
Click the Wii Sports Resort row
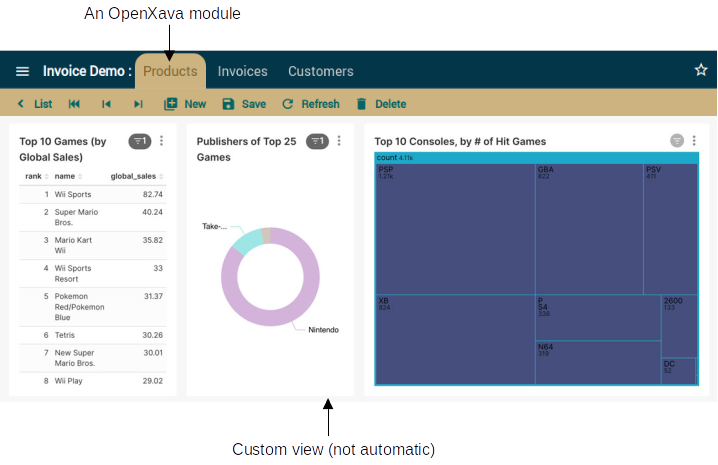coord(92,274)
